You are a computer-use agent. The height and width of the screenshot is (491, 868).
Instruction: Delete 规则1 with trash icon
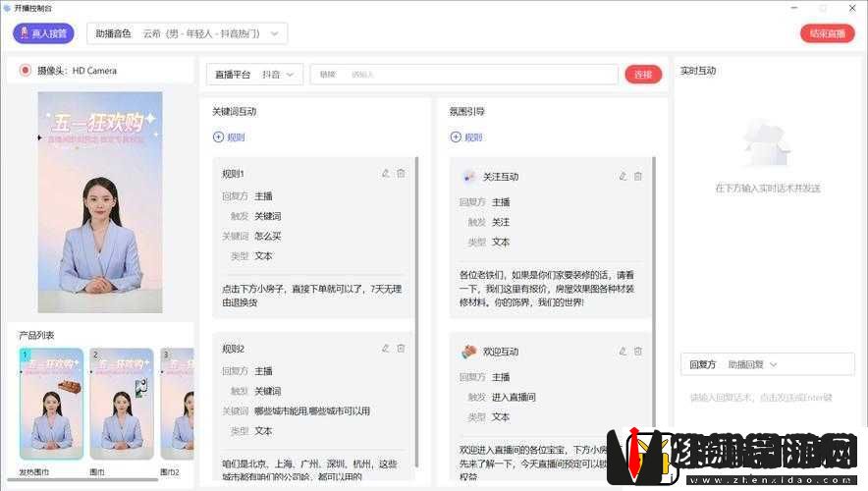(401, 173)
